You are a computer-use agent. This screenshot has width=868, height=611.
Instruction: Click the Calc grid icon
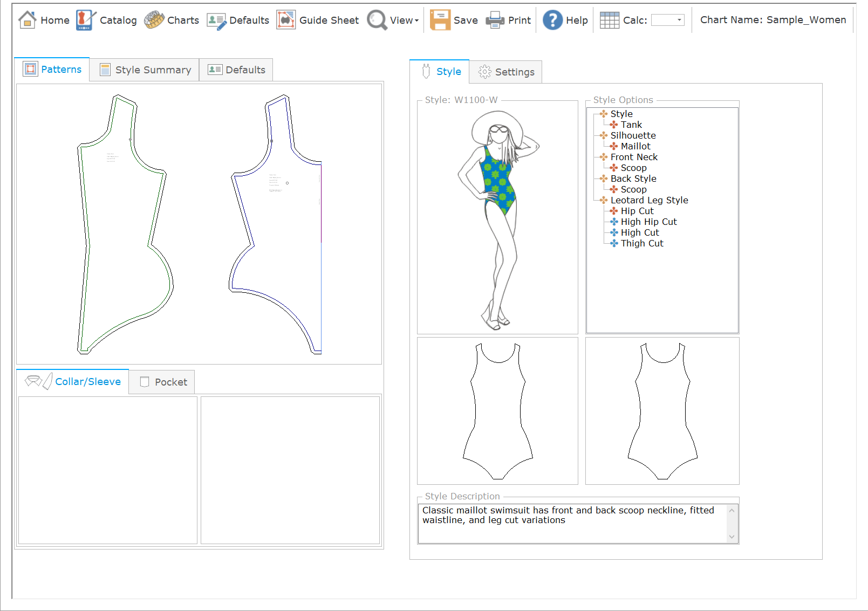coord(609,20)
